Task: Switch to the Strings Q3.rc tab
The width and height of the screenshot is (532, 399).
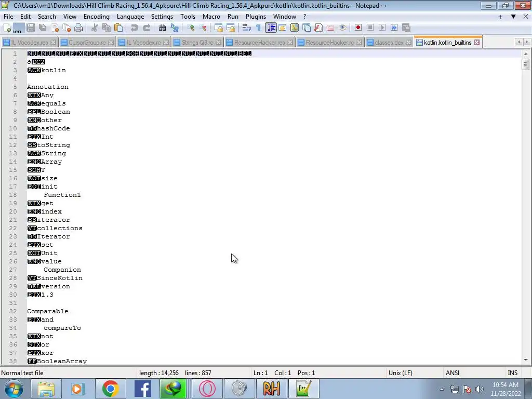Action: (x=197, y=43)
